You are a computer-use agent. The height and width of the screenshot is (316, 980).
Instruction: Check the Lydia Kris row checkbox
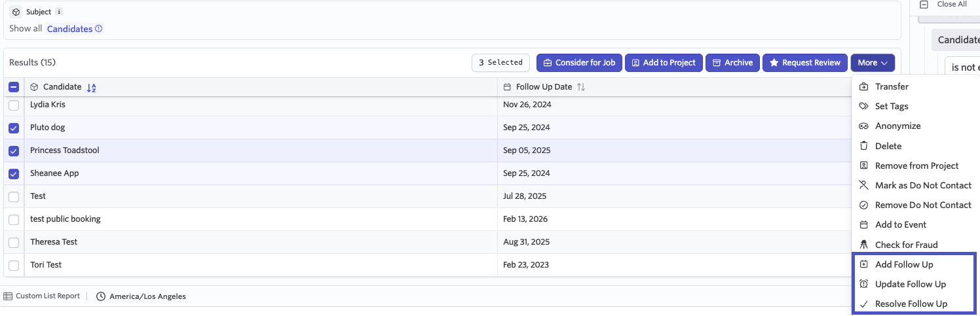pyautogui.click(x=14, y=105)
